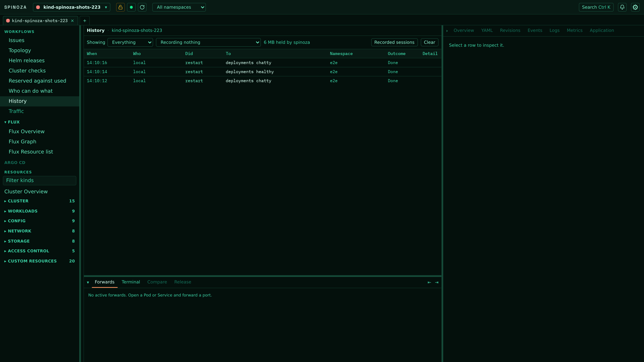Viewport: 644px width, 362px height.
Task: Click the move-panel-right arrow icon
Action: tap(437, 282)
